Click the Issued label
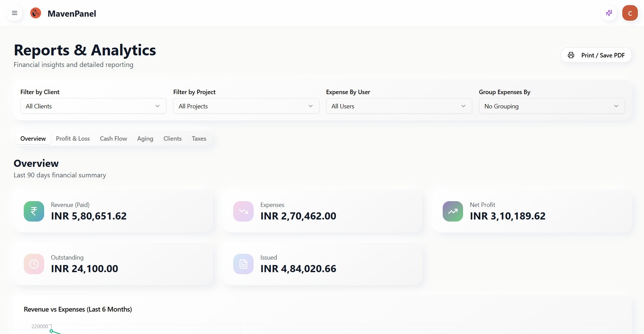The width and height of the screenshot is (644, 334). tap(269, 258)
